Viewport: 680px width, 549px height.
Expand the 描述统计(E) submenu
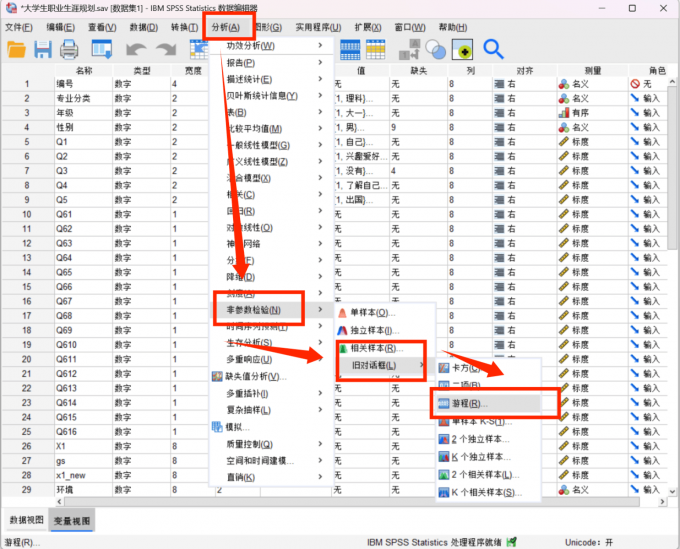[320, 79]
